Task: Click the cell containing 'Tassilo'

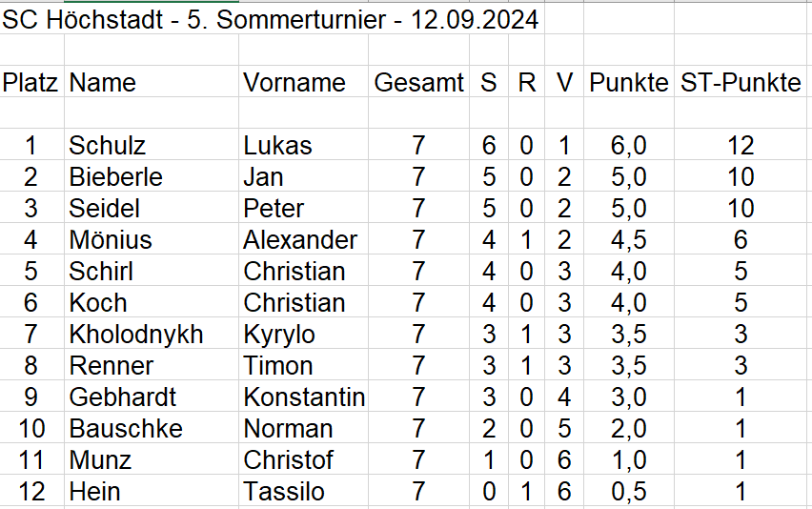Action: tap(284, 492)
